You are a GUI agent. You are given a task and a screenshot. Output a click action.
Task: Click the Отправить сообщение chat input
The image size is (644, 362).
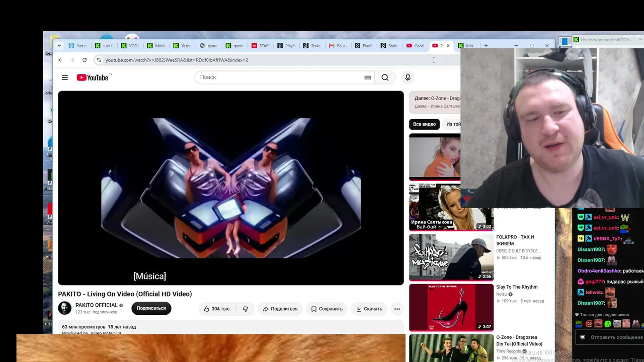point(616,337)
